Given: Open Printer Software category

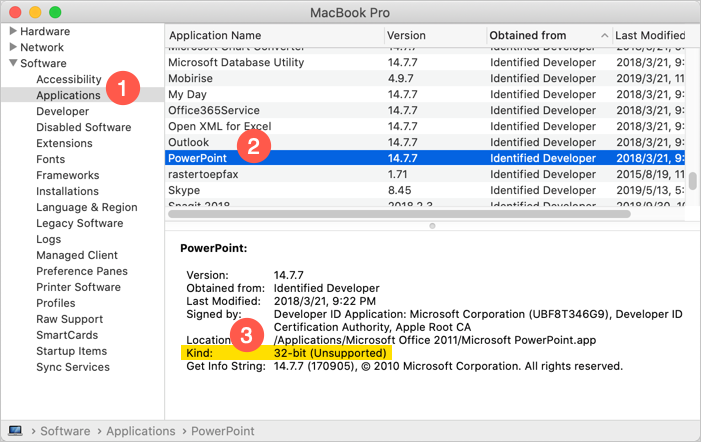Looking at the screenshot, I should tap(78, 287).
